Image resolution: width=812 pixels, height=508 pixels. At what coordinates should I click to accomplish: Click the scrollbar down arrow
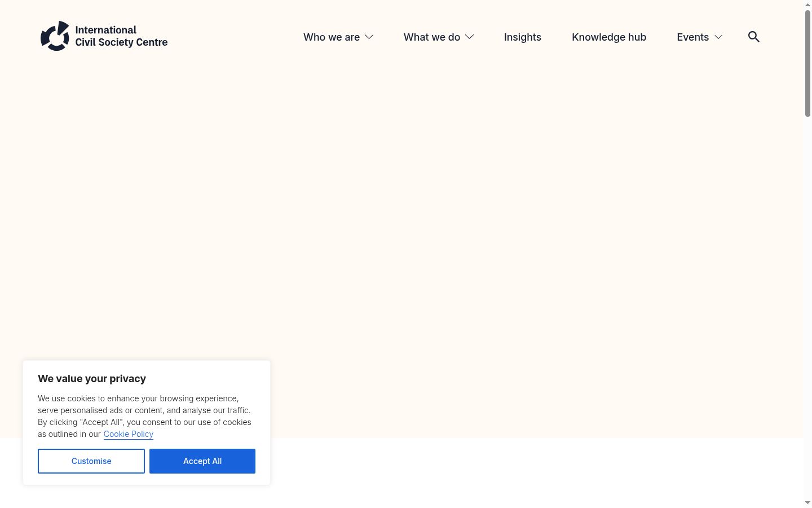click(x=807, y=503)
